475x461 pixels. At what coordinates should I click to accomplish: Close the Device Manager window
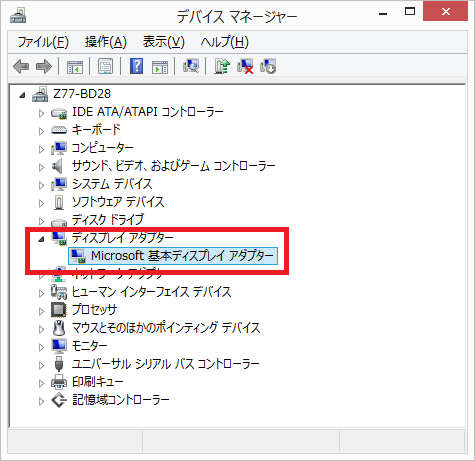click(445, 12)
